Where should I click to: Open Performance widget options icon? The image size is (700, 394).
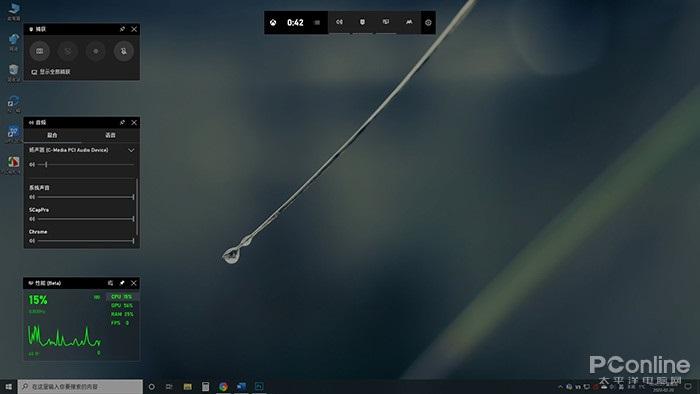pos(110,283)
